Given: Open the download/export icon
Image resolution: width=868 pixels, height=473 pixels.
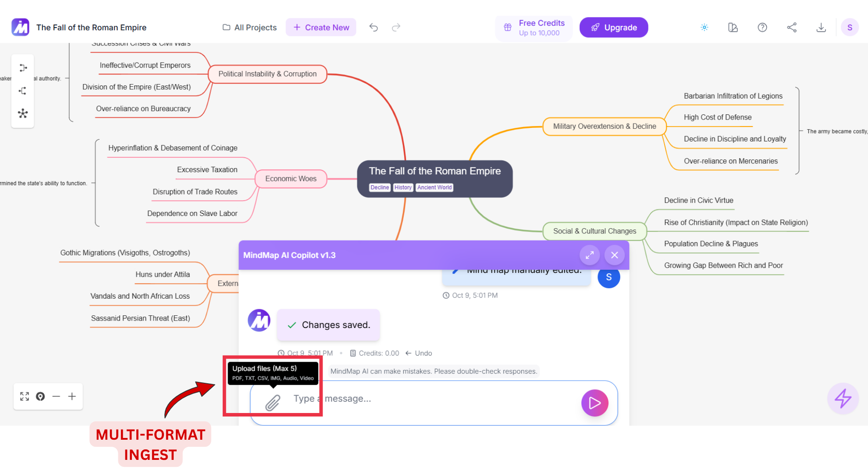Looking at the screenshot, I should click(x=822, y=27).
